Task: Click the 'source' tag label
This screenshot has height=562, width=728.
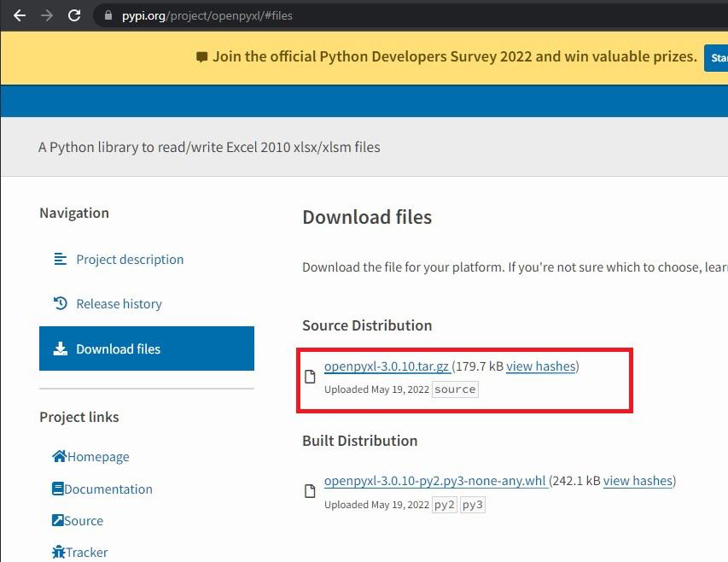Action: 455,389
